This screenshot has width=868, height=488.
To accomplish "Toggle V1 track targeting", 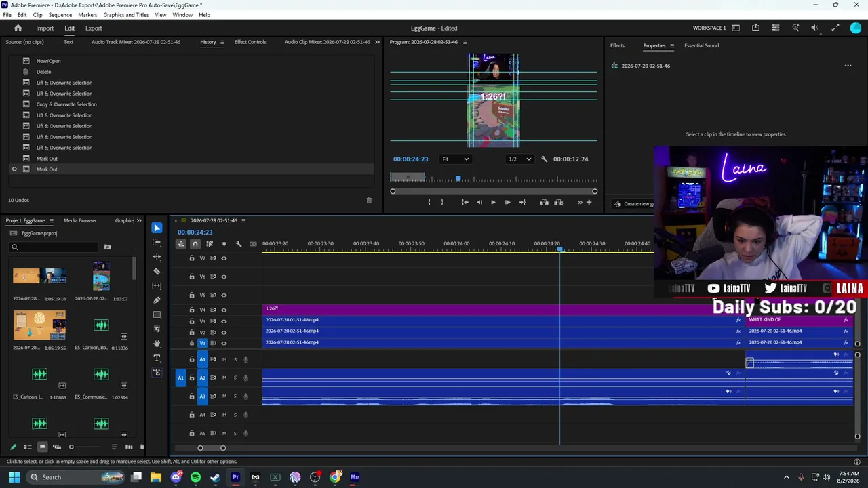I will coord(202,343).
